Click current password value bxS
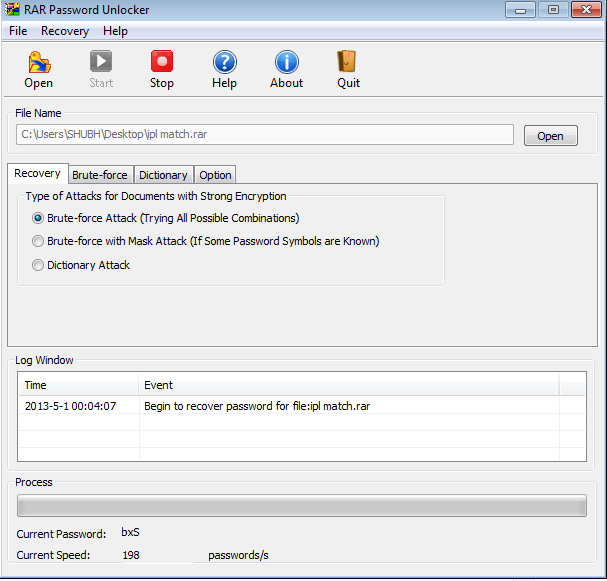Viewport: 607px width, 581px height. (130, 533)
